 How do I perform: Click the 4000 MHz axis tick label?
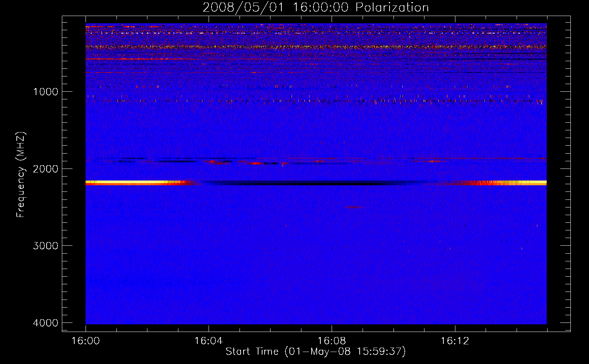[46, 323]
